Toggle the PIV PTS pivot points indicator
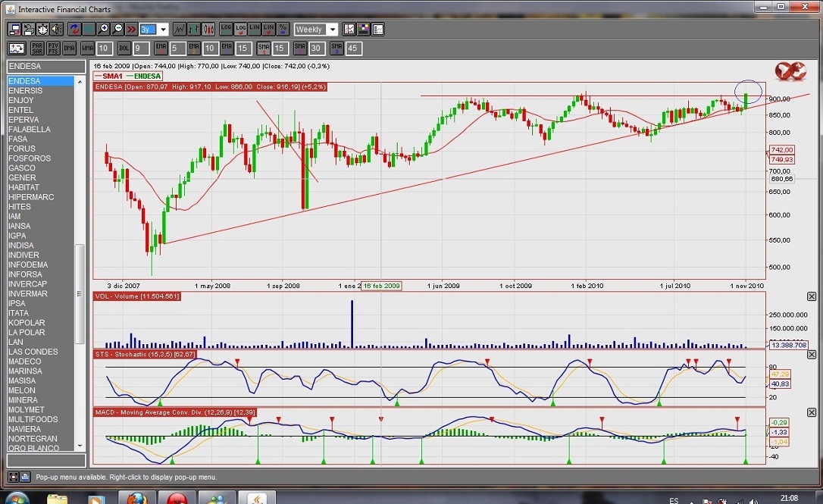The width and height of the screenshot is (823, 504). pos(53,49)
